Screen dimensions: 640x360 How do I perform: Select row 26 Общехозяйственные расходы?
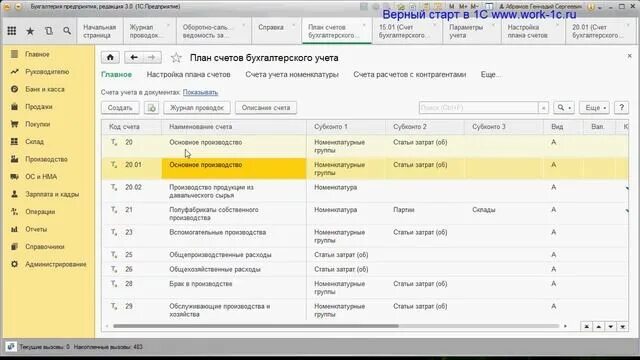[365, 269]
